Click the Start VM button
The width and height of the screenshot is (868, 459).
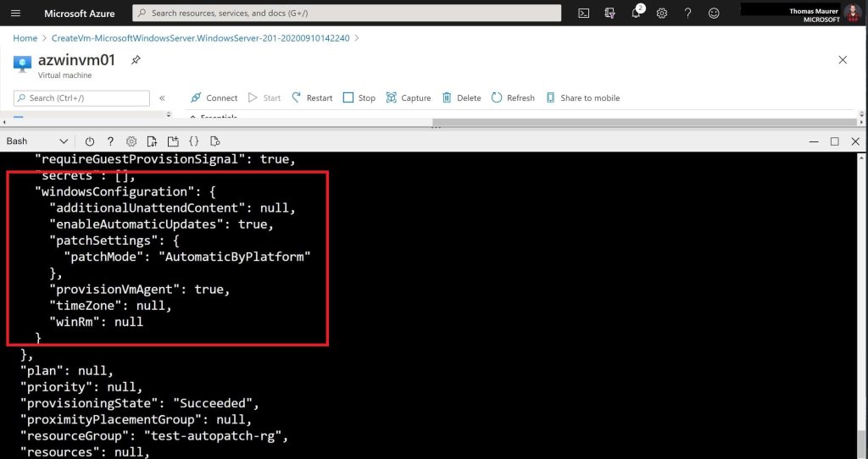coord(264,98)
